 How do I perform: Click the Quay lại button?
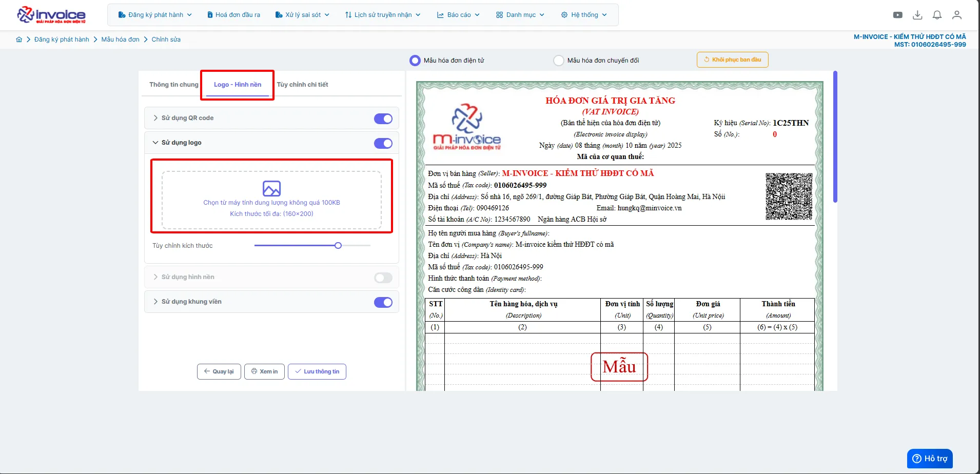click(x=219, y=371)
